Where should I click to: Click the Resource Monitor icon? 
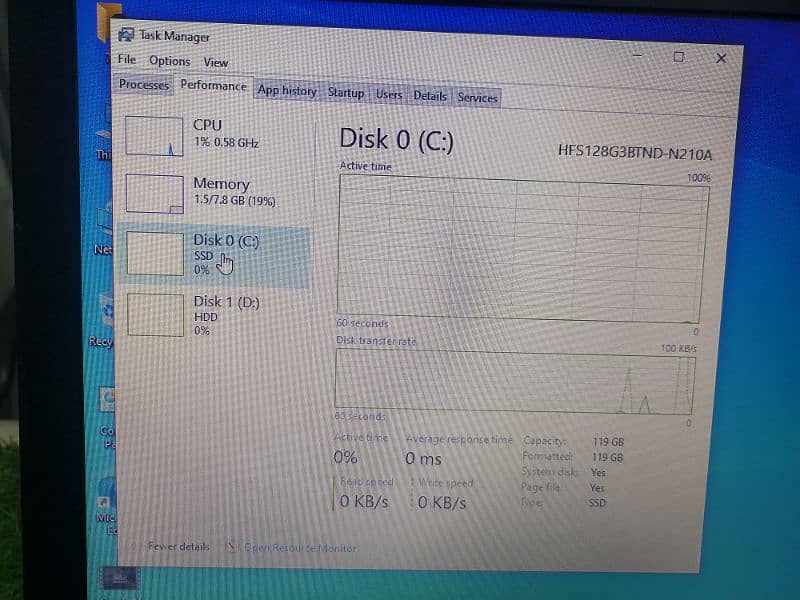coord(232,547)
